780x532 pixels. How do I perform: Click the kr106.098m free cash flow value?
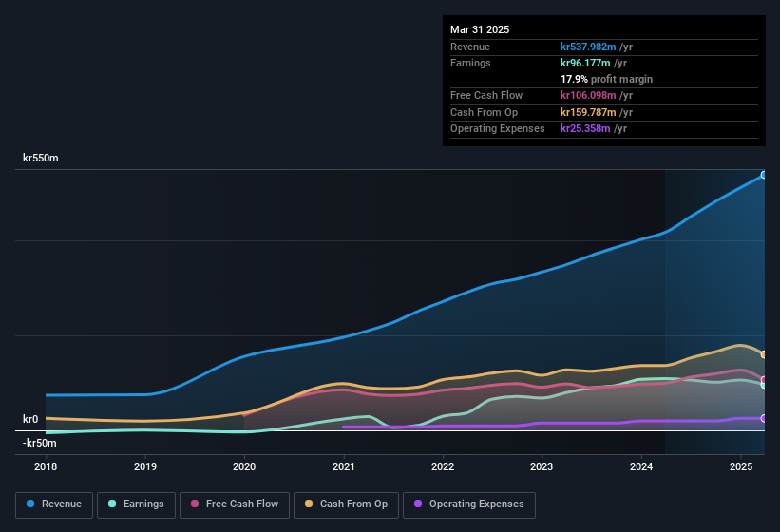[588, 95]
